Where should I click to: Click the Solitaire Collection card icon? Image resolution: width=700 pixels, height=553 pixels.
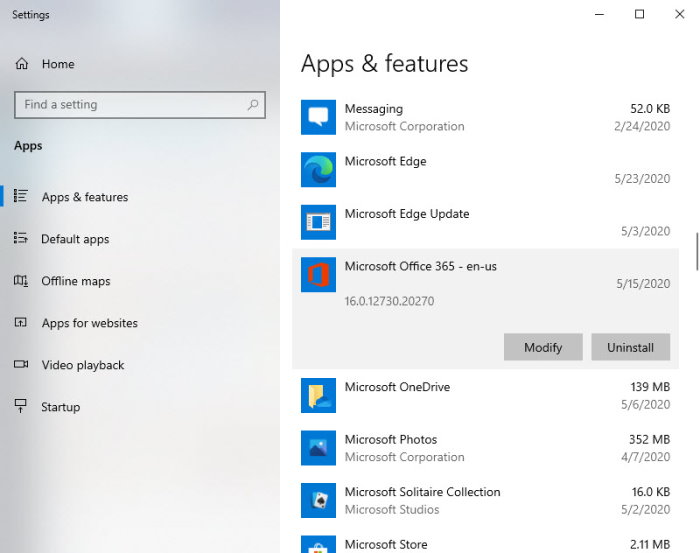(x=318, y=500)
